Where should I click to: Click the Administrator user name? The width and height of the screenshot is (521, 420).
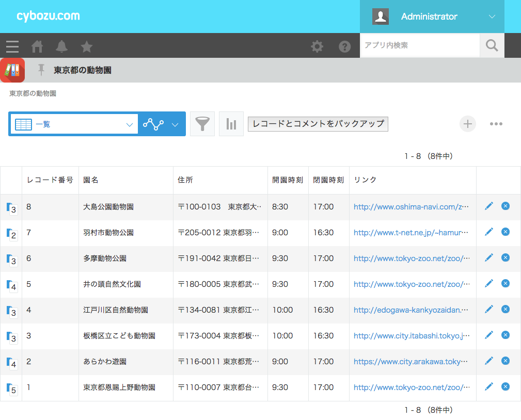click(x=429, y=17)
